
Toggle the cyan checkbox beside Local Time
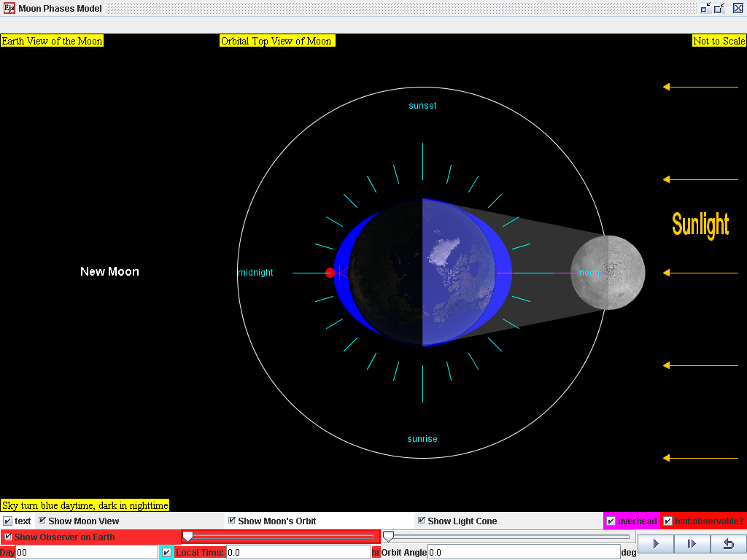point(167,553)
